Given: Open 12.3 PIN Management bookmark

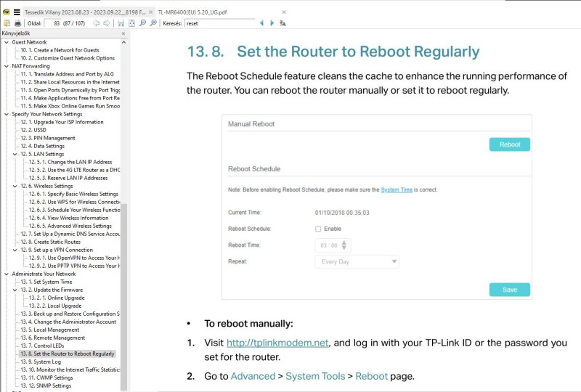Looking at the screenshot, I should coord(48,138).
